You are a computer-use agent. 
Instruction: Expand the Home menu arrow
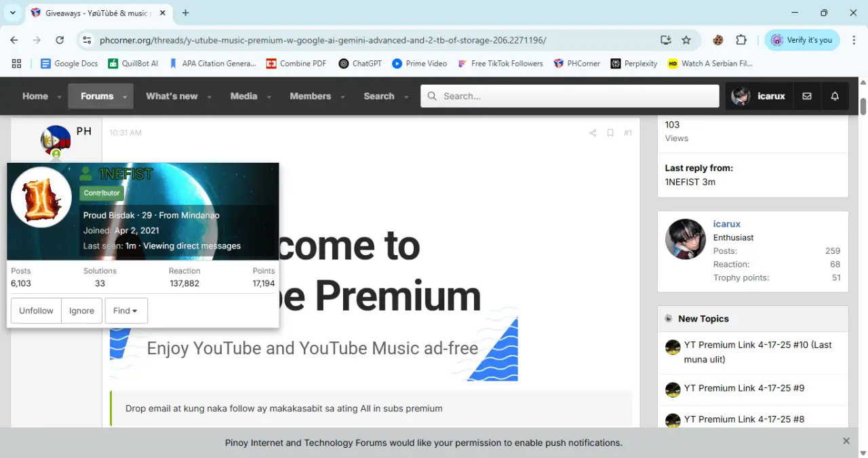click(60, 97)
